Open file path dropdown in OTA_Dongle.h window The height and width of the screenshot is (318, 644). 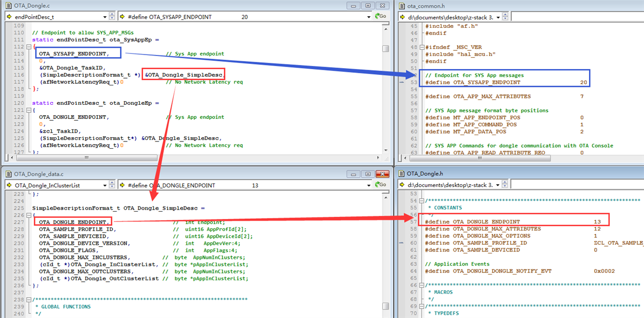pyautogui.click(x=499, y=185)
